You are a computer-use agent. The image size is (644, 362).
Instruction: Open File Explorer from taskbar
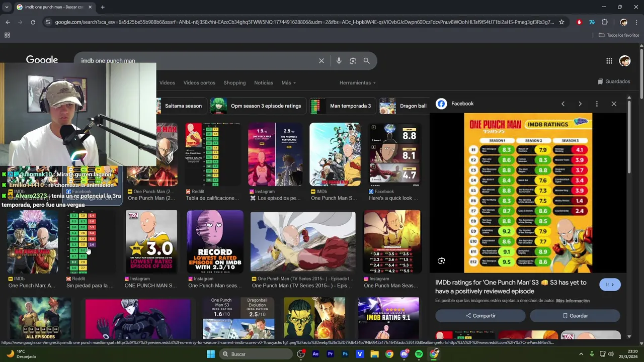point(374,354)
